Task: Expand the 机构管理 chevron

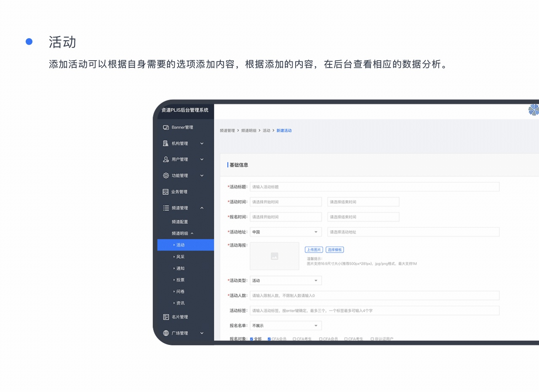Action: (x=202, y=143)
